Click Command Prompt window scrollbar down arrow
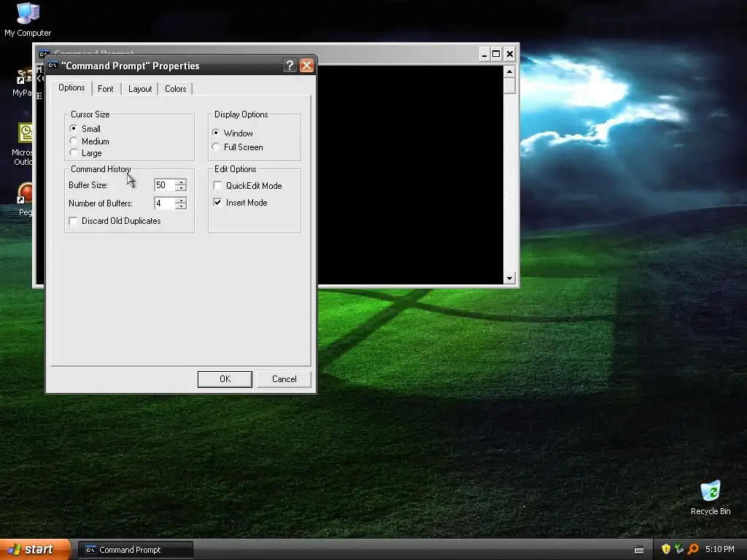 pyautogui.click(x=509, y=278)
